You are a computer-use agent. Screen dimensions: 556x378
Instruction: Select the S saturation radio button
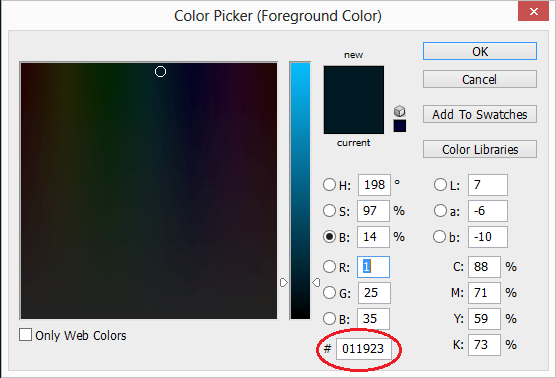click(x=329, y=211)
